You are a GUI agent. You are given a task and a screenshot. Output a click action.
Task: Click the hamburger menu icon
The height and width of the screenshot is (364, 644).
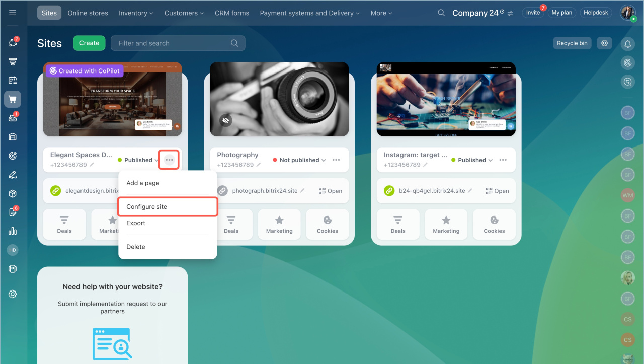[13, 13]
